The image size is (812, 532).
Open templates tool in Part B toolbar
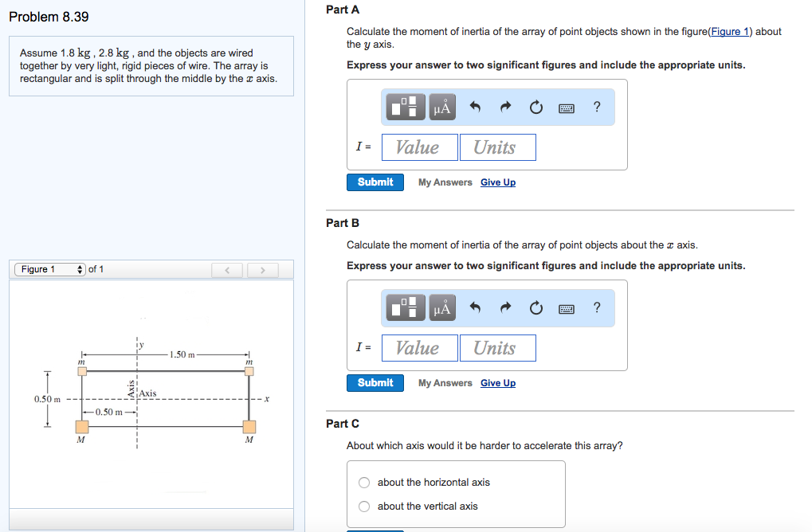pyautogui.click(x=406, y=307)
